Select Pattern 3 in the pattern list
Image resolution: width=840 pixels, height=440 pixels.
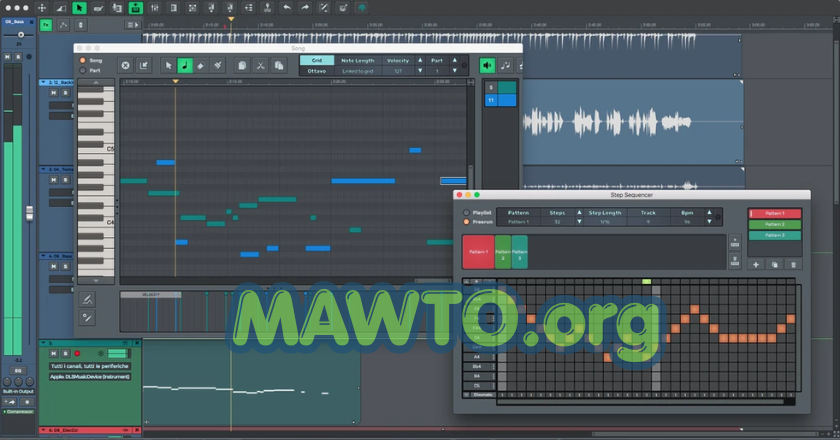point(775,235)
